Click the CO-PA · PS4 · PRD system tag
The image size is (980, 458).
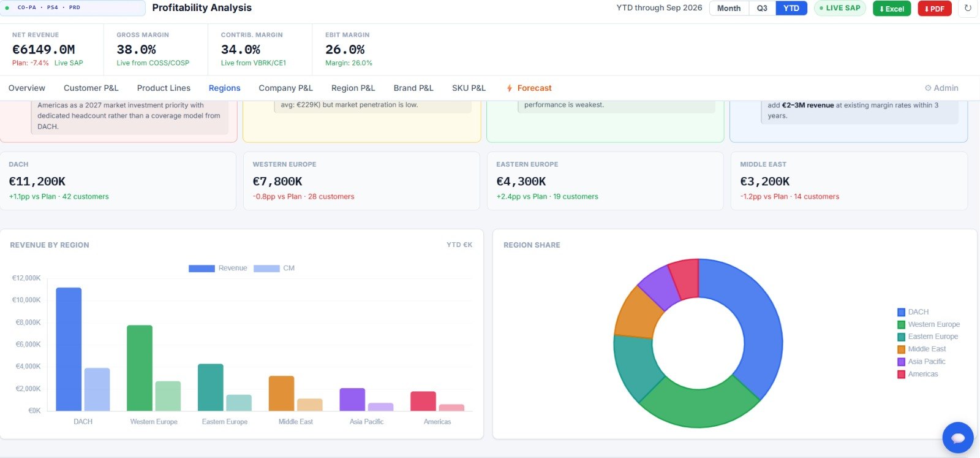click(72, 8)
